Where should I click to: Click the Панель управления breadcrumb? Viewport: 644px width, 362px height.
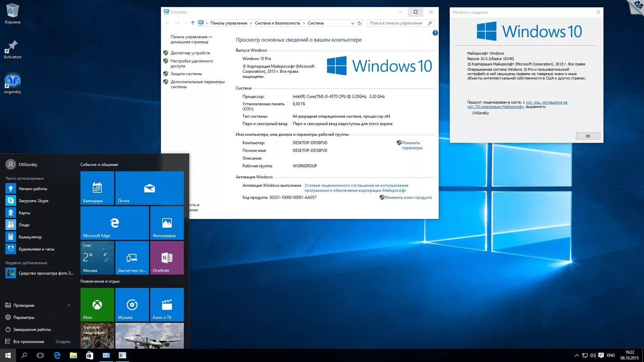coord(229,23)
